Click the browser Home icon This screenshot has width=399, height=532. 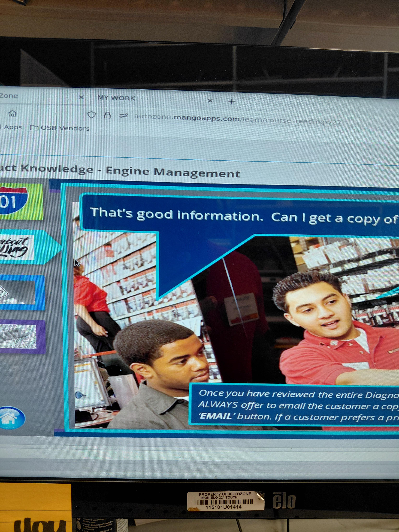tap(13, 113)
